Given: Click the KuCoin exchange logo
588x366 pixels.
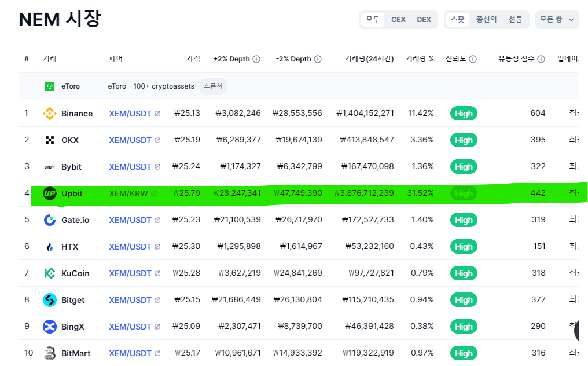Looking at the screenshot, I should pos(50,273).
